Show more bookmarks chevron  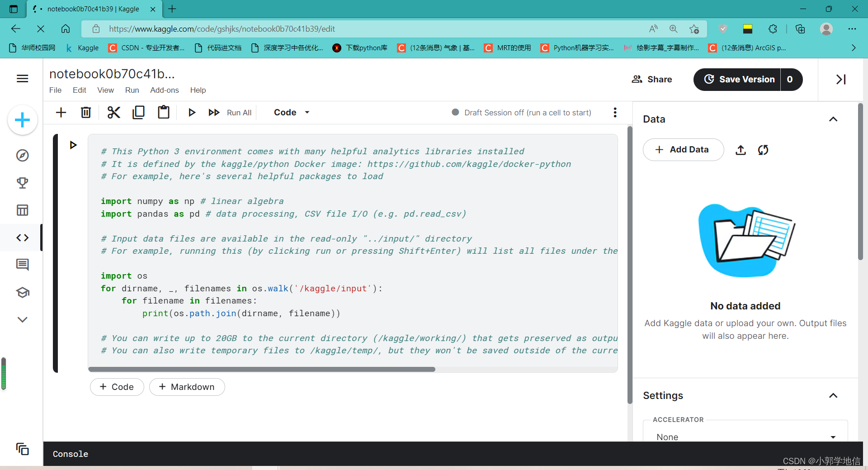tap(854, 48)
